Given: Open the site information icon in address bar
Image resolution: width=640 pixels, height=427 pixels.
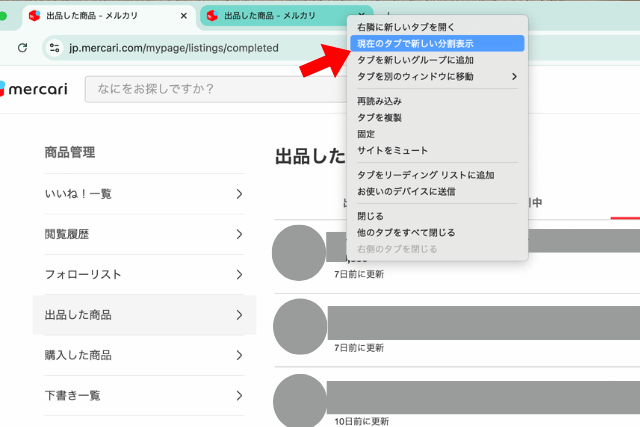Looking at the screenshot, I should click(x=54, y=48).
